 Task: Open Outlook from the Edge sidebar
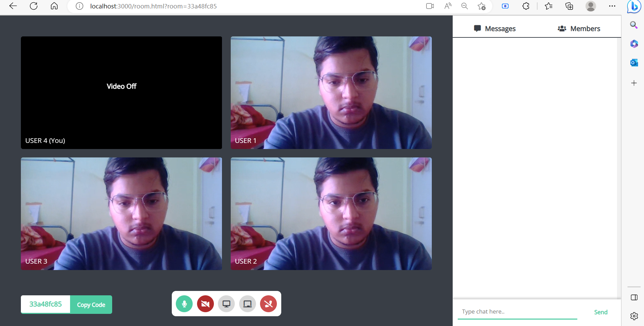click(634, 62)
